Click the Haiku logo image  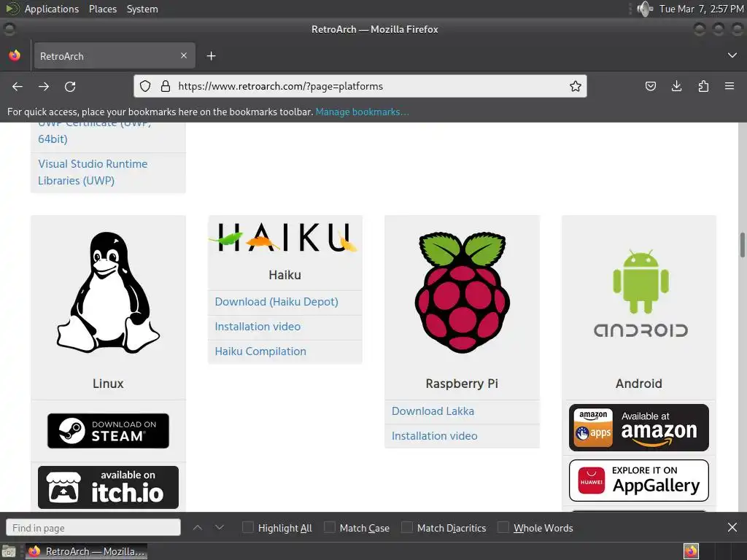(x=285, y=237)
